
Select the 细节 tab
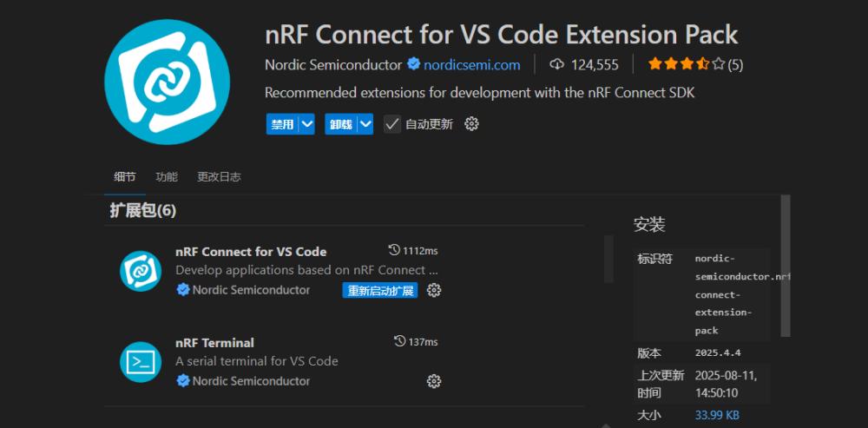click(x=125, y=177)
